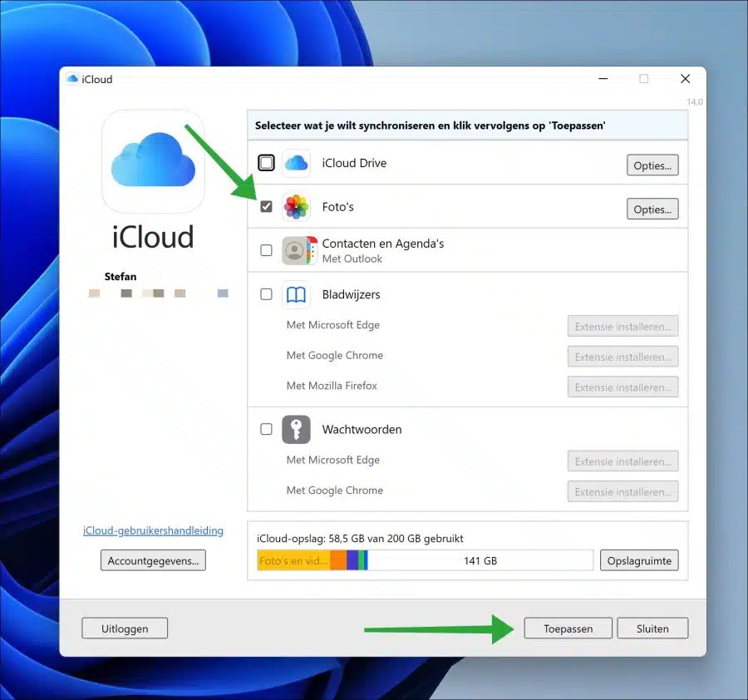748x700 pixels.
Task: Click the Foto's colorful flower icon
Action: point(296,207)
